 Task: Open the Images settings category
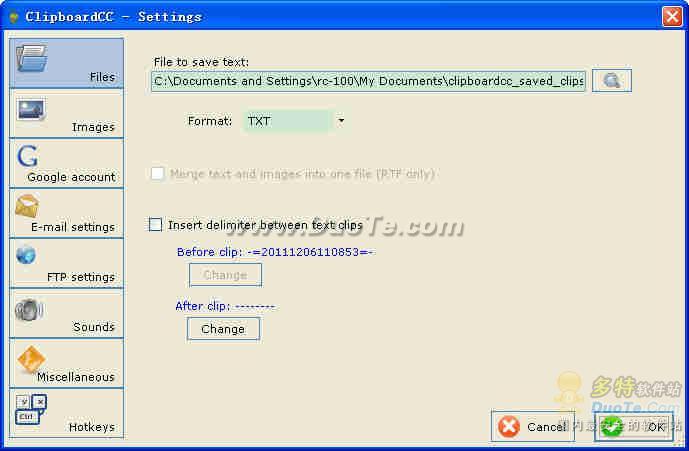(66, 114)
